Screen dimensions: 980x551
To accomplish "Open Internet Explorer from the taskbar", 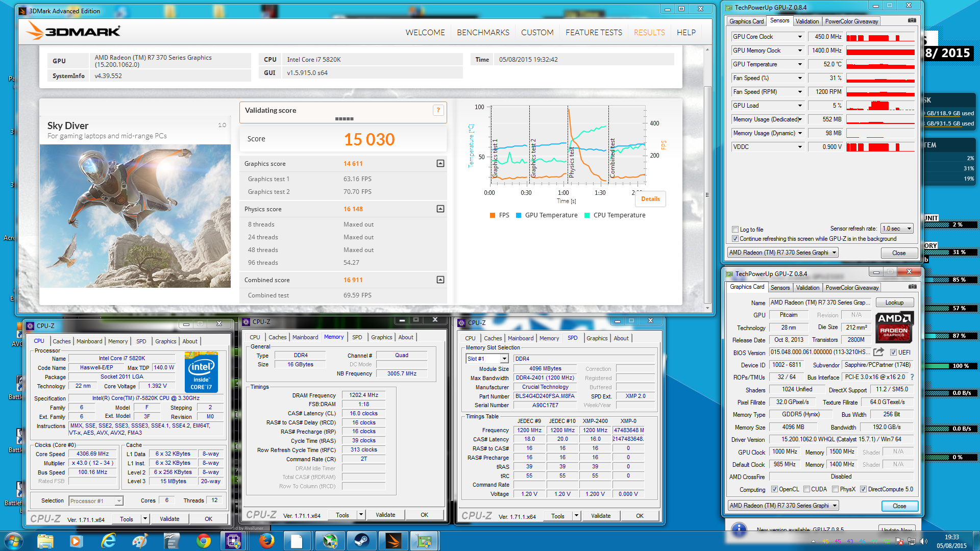I will click(108, 541).
